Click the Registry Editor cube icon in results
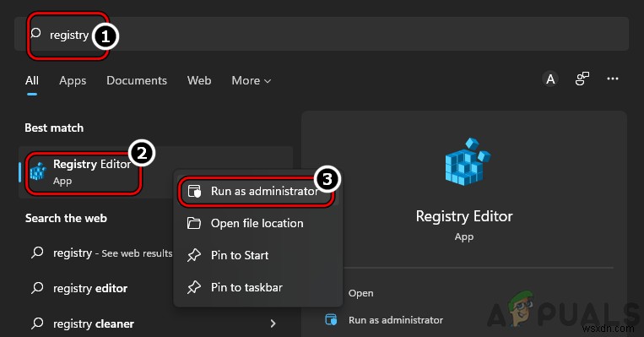 point(38,171)
